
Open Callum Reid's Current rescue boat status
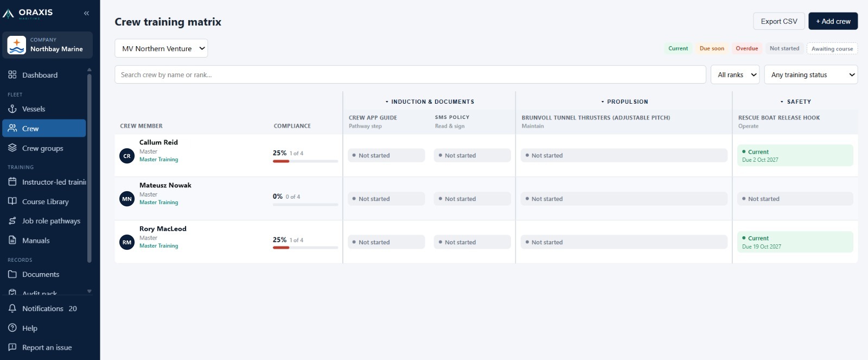click(x=795, y=155)
